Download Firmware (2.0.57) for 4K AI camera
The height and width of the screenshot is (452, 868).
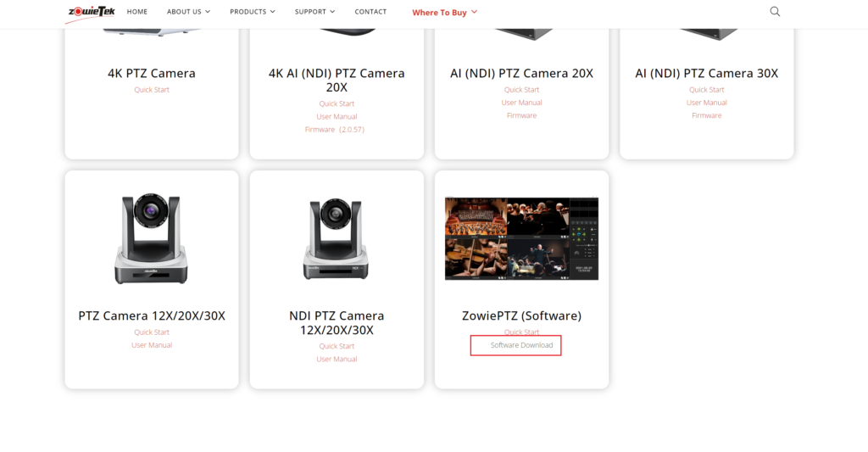pyautogui.click(x=336, y=130)
